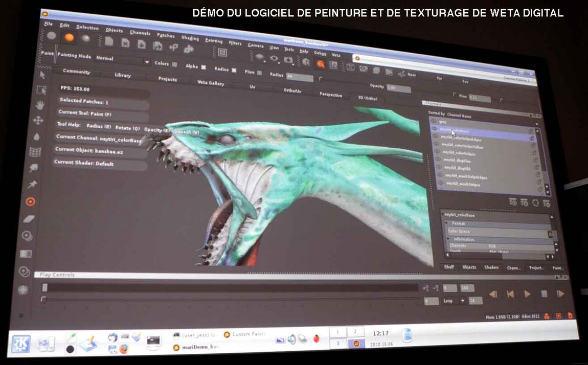Click the page icon with curved arrow
Screen dimensions: 588x365
(x=157, y=45)
